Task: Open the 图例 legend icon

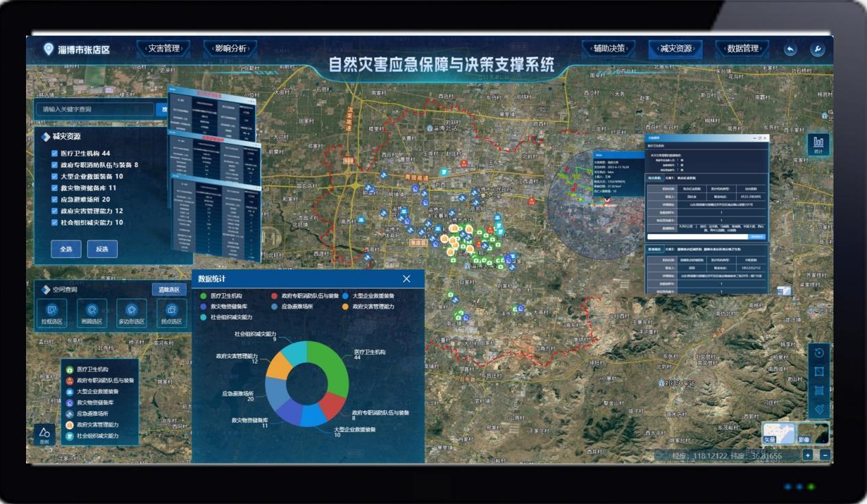Action: tap(45, 434)
